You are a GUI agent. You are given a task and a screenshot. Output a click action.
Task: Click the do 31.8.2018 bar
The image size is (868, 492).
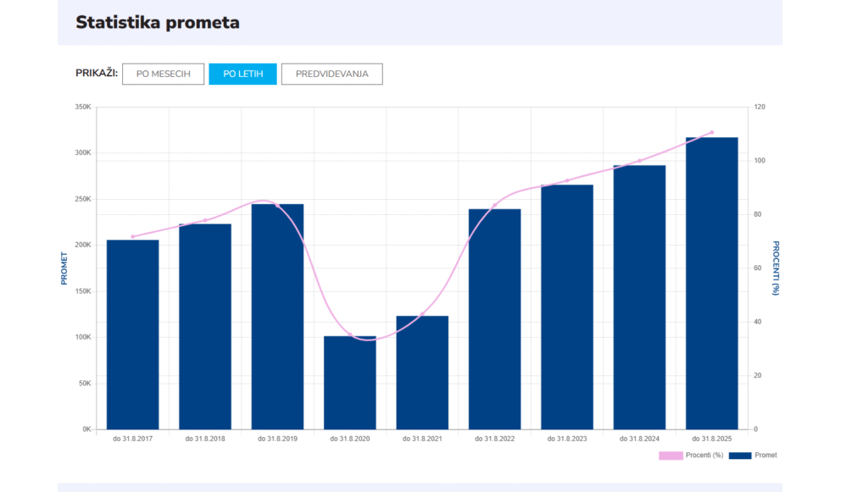pos(205,330)
